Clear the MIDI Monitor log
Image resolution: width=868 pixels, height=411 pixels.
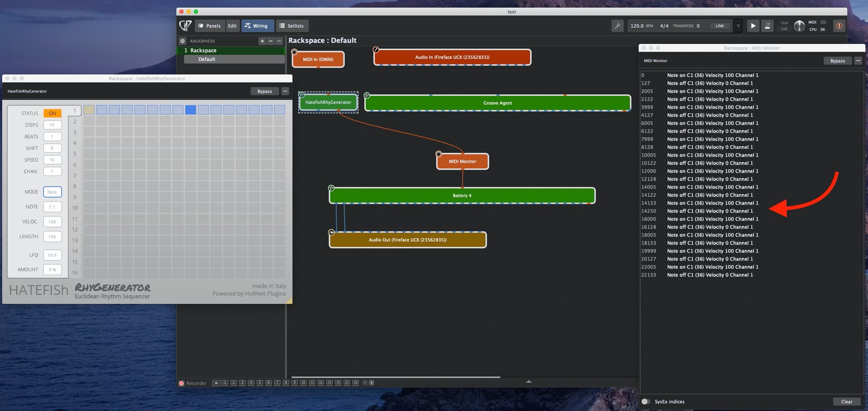point(846,402)
